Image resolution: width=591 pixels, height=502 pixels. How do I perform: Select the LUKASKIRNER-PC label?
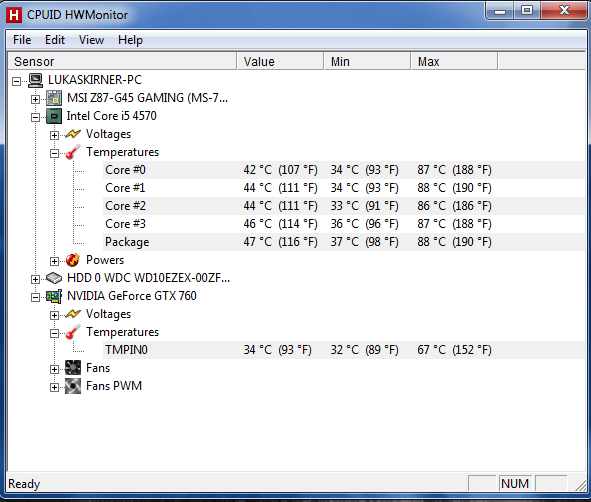pyautogui.click(x=95, y=80)
